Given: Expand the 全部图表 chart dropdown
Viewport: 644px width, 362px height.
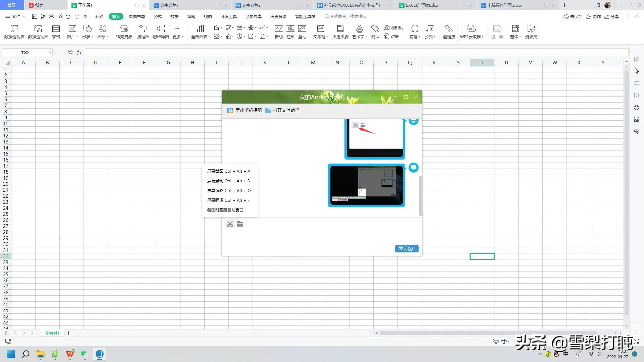Looking at the screenshot, I should (x=209, y=37).
